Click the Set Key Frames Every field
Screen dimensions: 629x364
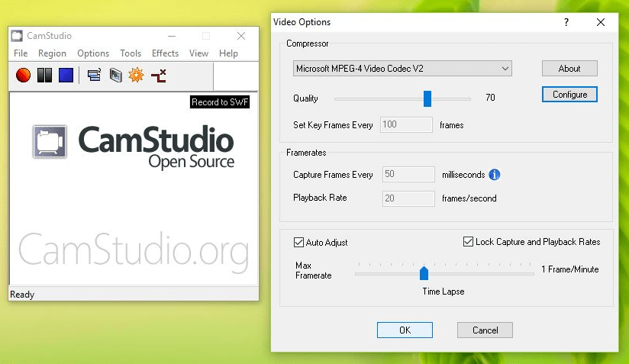pos(406,125)
